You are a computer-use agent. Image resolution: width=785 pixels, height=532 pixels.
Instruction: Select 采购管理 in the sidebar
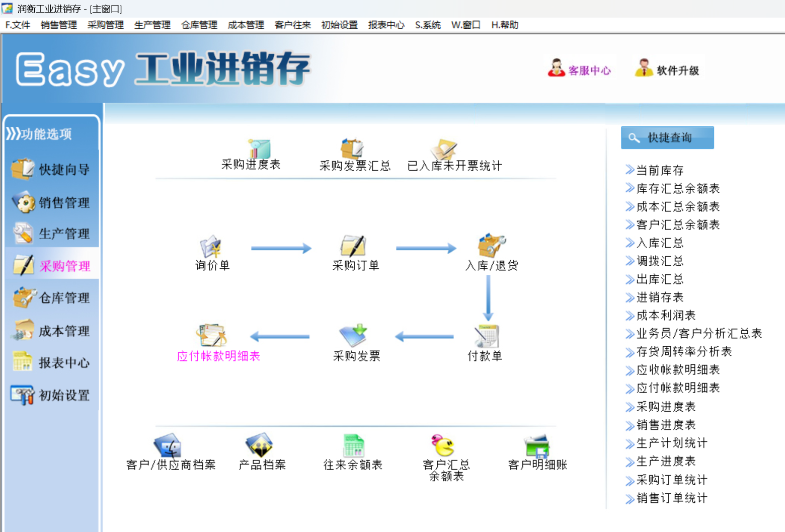click(51, 266)
